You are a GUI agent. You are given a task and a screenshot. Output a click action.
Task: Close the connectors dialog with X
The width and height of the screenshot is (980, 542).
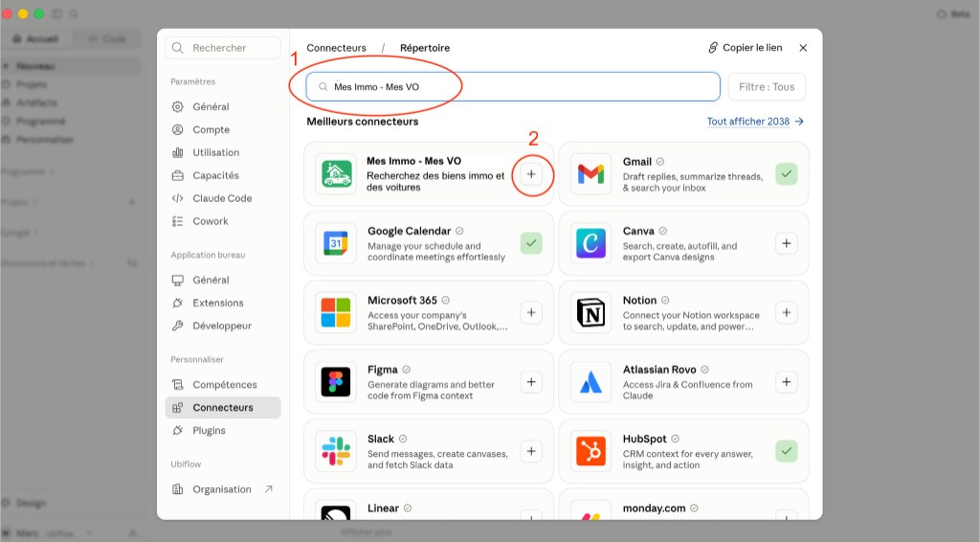point(803,48)
